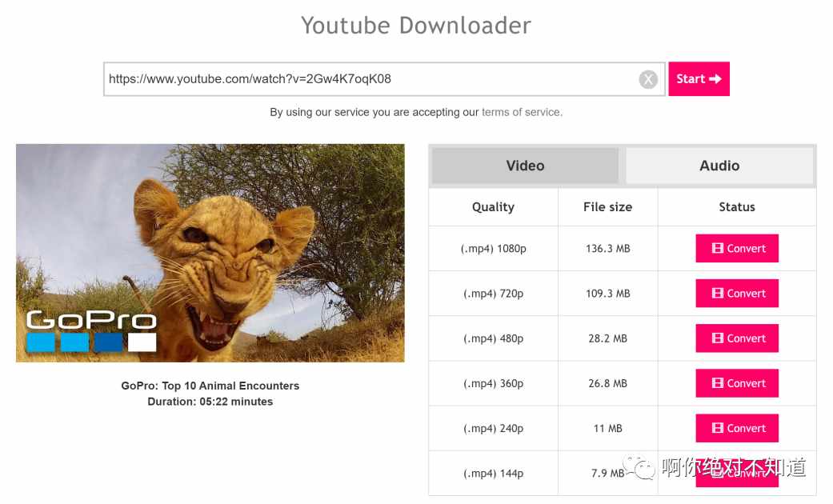Click the Youtube Downloader page heading
The width and height of the screenshot is (833, 504).
pyautogui.click(x=416, y=25)
